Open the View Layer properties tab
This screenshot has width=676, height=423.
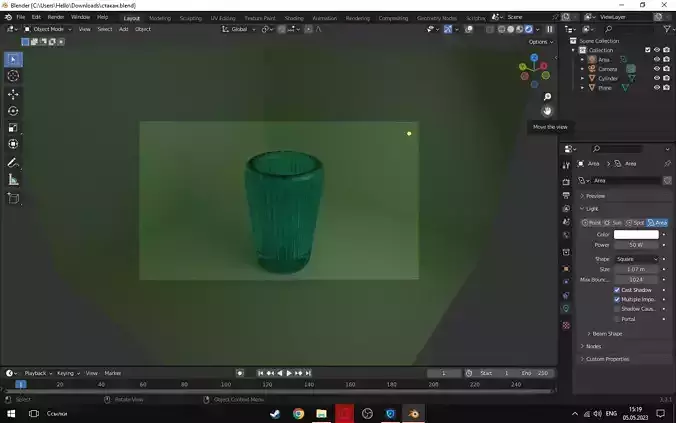566,209
